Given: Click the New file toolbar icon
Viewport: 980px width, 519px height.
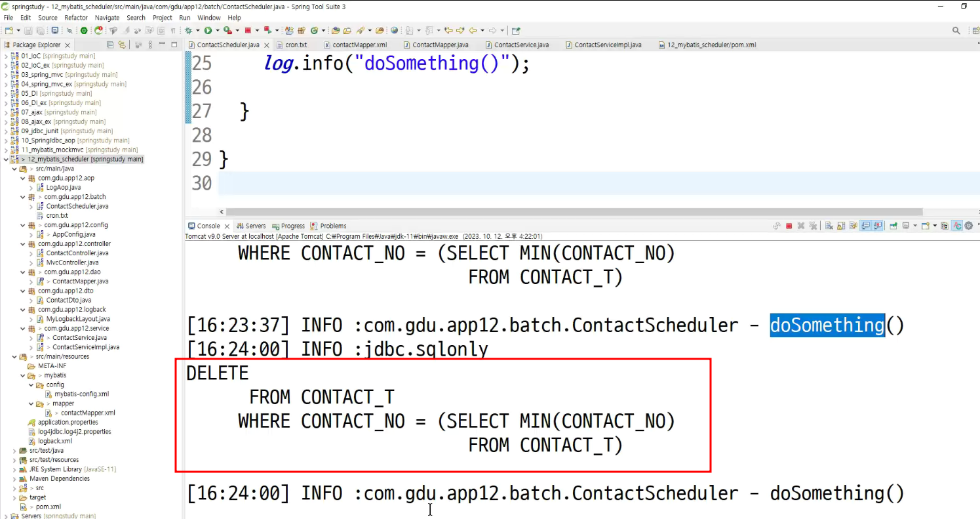Looking at the screenshot, I should pyautogui.click(x=9, y=30).
